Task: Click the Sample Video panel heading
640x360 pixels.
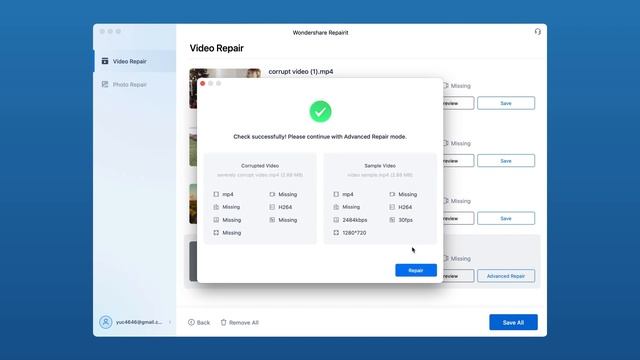Action: tap(380, 166)
